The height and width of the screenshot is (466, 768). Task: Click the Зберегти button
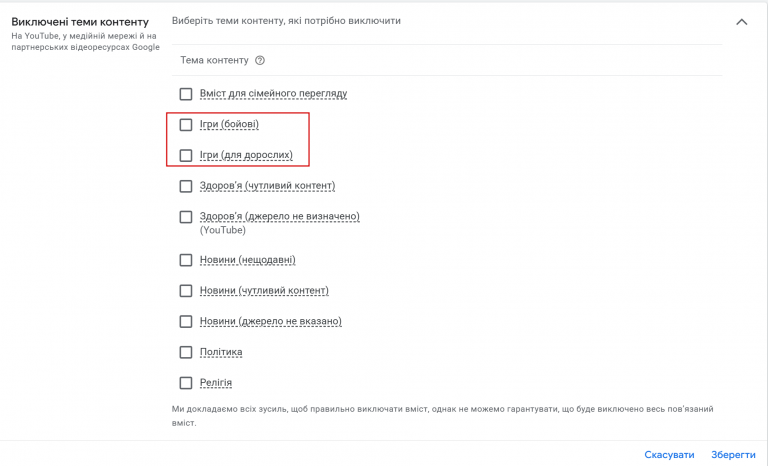733,454
